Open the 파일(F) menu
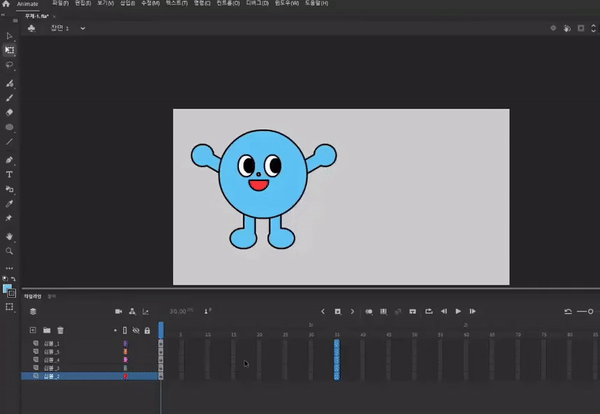Image resolution: width=600 pixels, height=414 pixels. tap(61, 4)
